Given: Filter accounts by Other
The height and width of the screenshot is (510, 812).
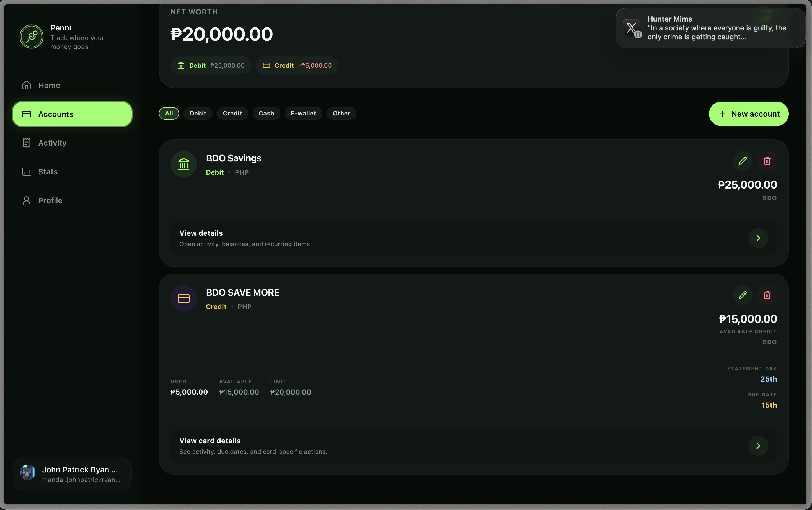Looking at the screenshot, I should coord(342,113).
